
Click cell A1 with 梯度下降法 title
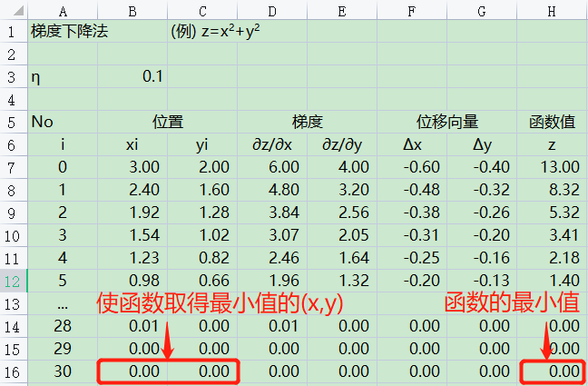(62, 30)
